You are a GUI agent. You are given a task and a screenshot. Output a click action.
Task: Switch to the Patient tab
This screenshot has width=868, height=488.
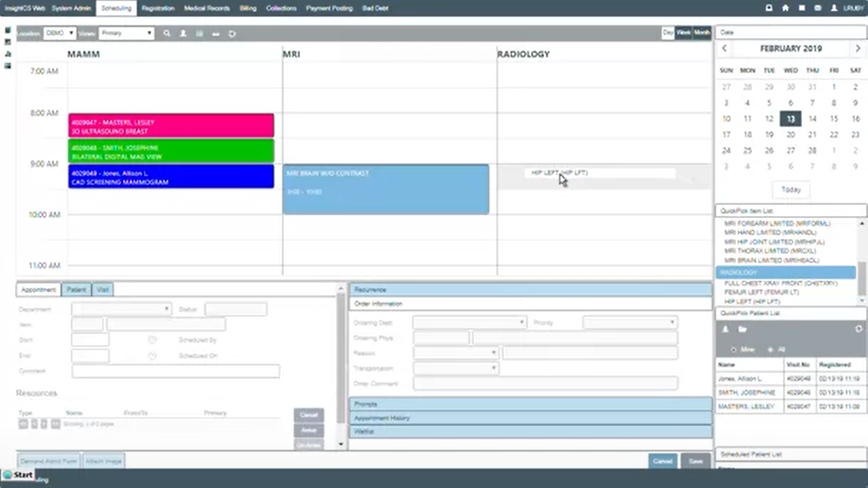pos(76,290)
